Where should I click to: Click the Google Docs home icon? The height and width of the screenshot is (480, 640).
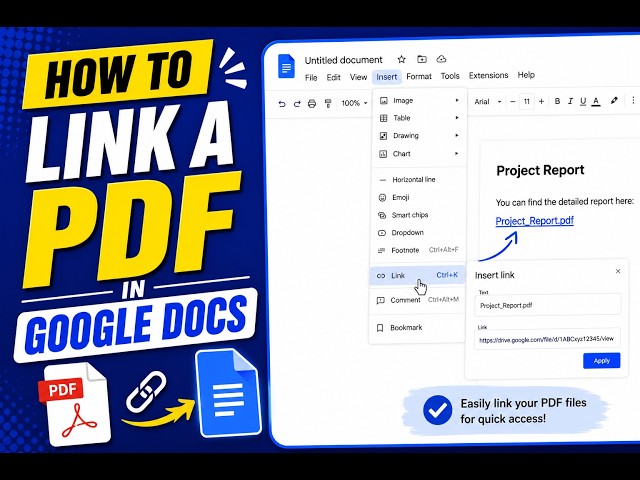point(286,66)
